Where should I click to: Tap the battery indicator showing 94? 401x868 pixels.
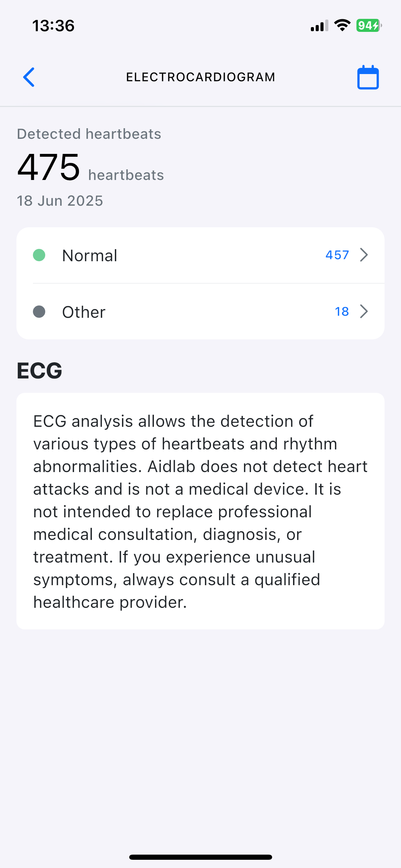[x=368, y=25]
